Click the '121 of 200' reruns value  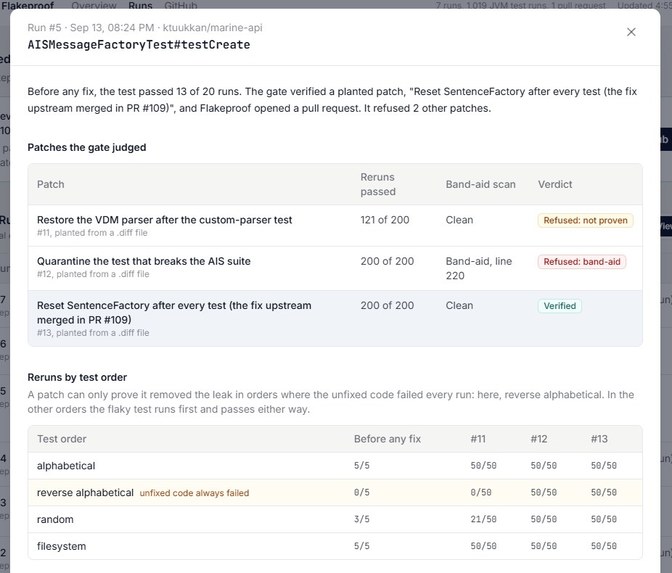pyautogui.click(x=384, y=220)
